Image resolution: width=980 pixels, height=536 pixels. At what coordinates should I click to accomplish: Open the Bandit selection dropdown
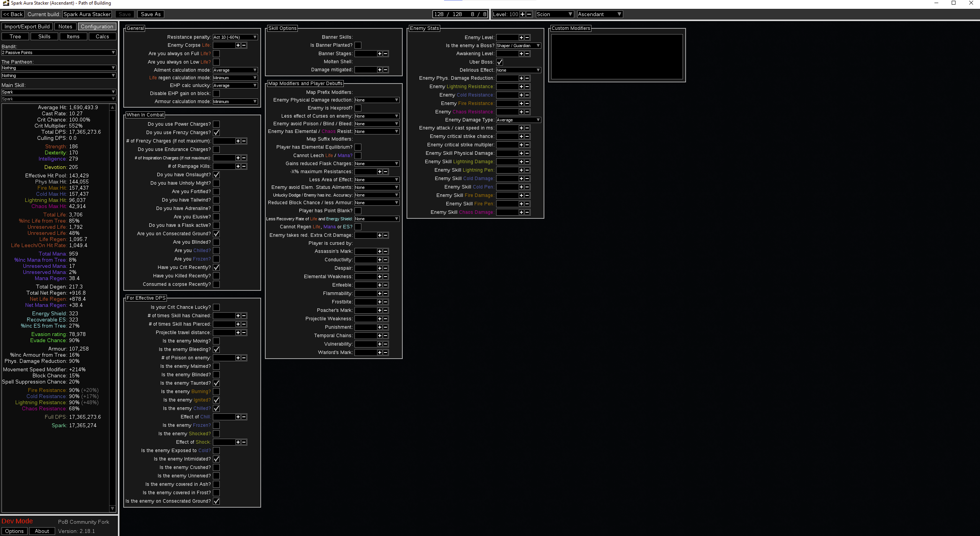point(59,52)
